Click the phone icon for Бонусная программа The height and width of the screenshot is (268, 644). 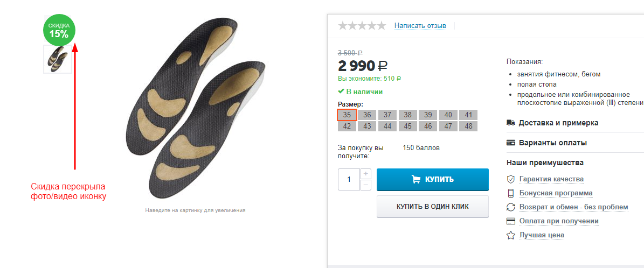[511, 193]
